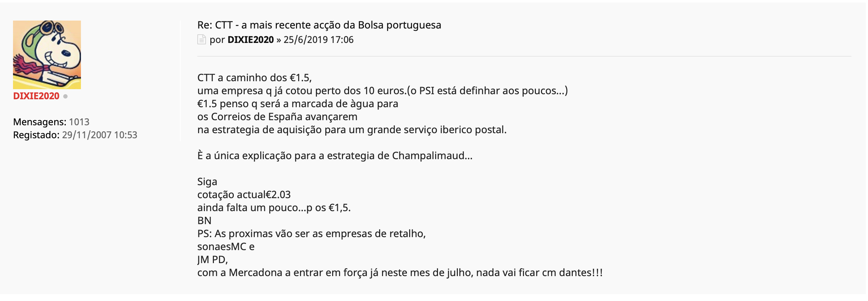868x301 pixels.
Task: Click the line "ainda falta um pouco"
Action: (x=274, y=208)
